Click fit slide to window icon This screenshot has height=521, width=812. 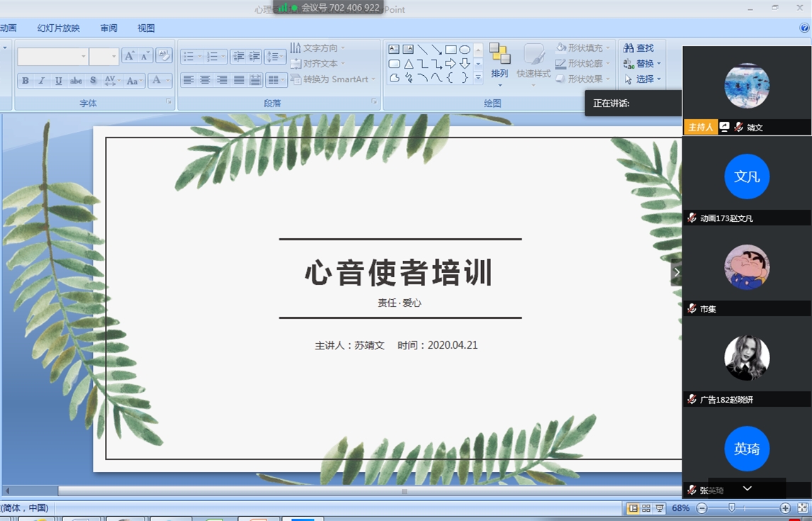click(x=803, y=508)
